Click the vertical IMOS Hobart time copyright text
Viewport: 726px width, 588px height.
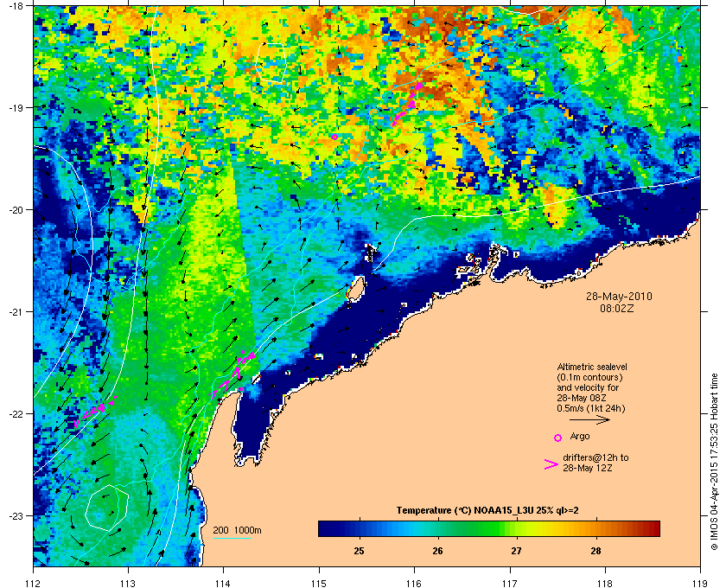tap(714, 462)
